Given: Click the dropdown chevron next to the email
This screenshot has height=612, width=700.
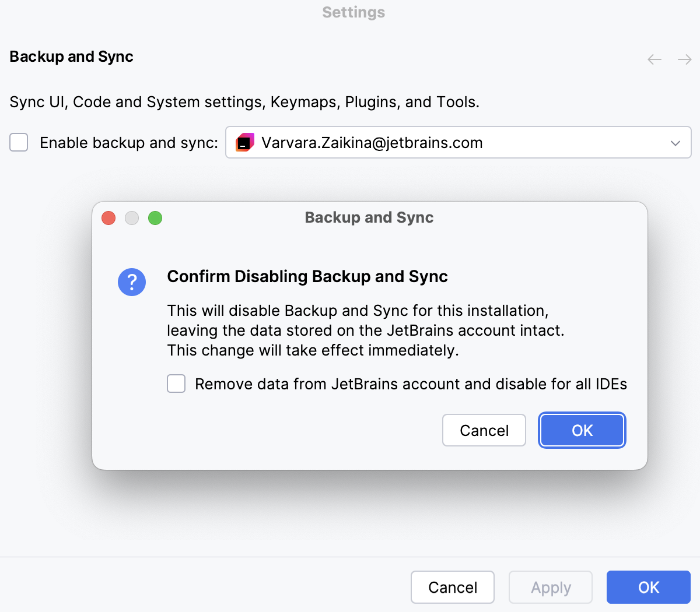Looking at the screenshot, I should click(675, 142).
